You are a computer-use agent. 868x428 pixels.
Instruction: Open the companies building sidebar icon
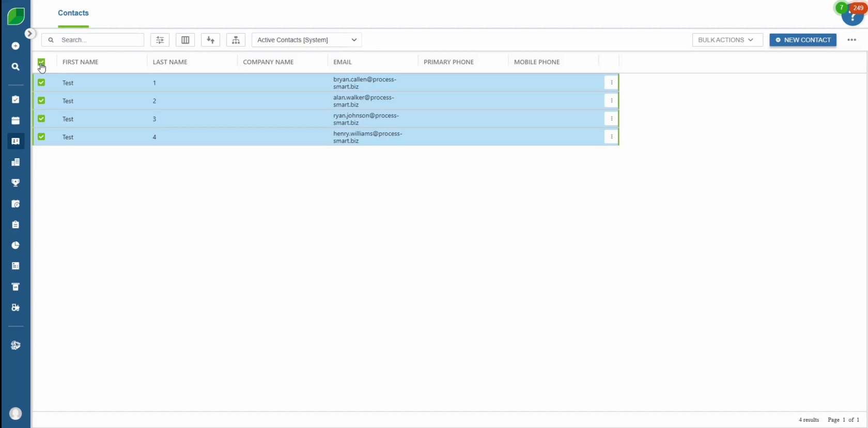pyautogui.click(x=16, y=162)
